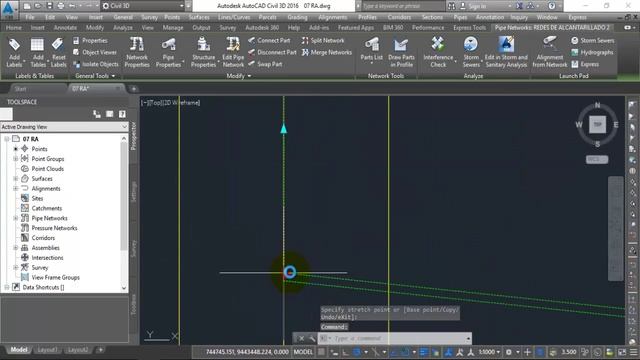Open the Civil 3D workspace dropdown
This screenshot has height=360, width=640.
point(142,6)
